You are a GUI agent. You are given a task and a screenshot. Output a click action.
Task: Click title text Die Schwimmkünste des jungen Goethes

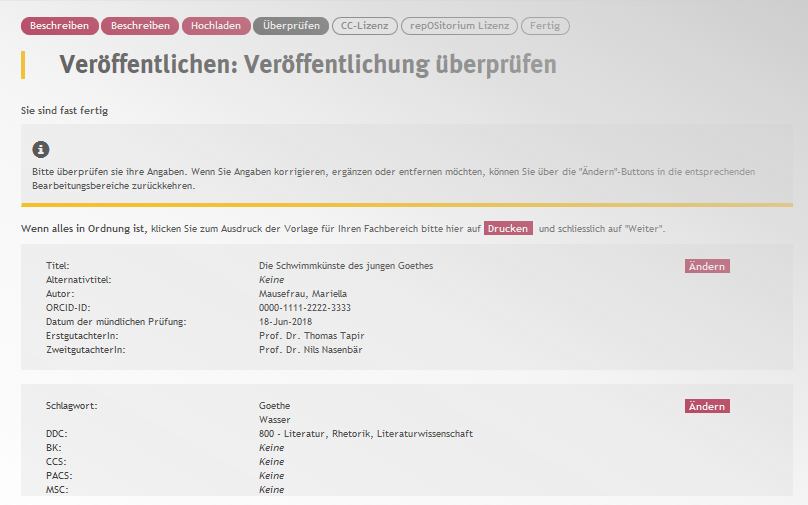point(346,266)
